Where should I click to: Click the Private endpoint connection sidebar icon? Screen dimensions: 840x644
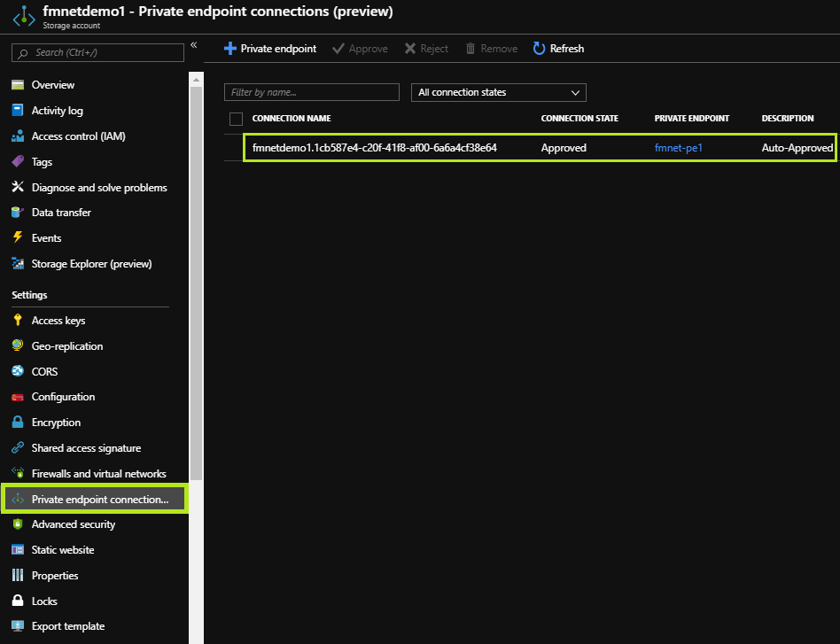18,499
